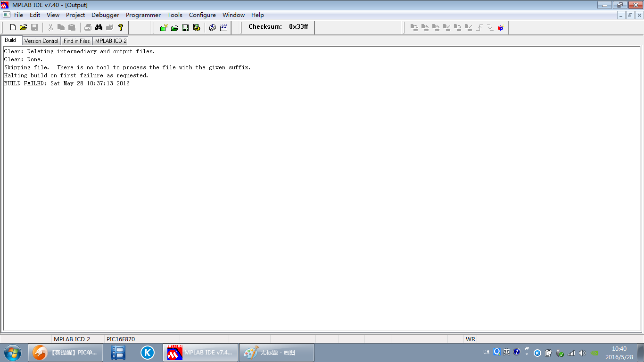The width and height of the screenshot is (644, 362).
Task: Click 'Clean: Deleting intermediary' output line
Action: [80, 51]
